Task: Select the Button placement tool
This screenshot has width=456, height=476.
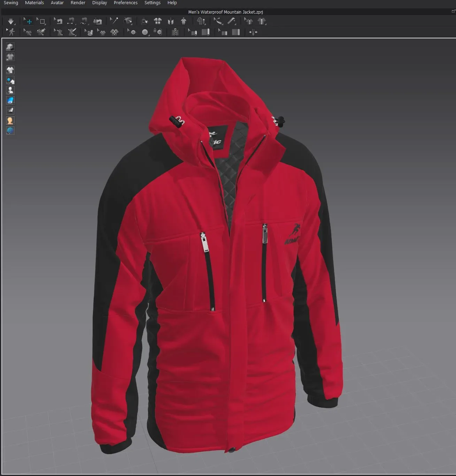Action: point(145,32)
